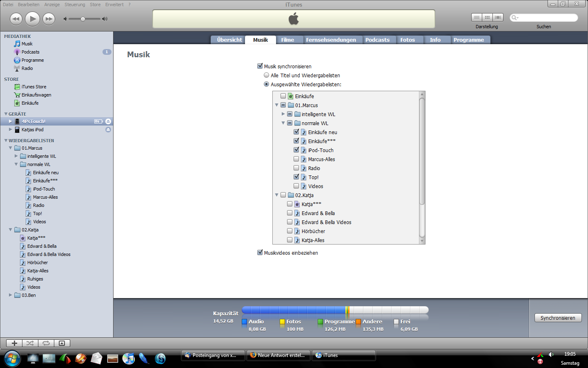The height and width of the screenshot is (368, 588).
Task: Open the Fernsehsendungen tab
Action: [x=331, y=40]
